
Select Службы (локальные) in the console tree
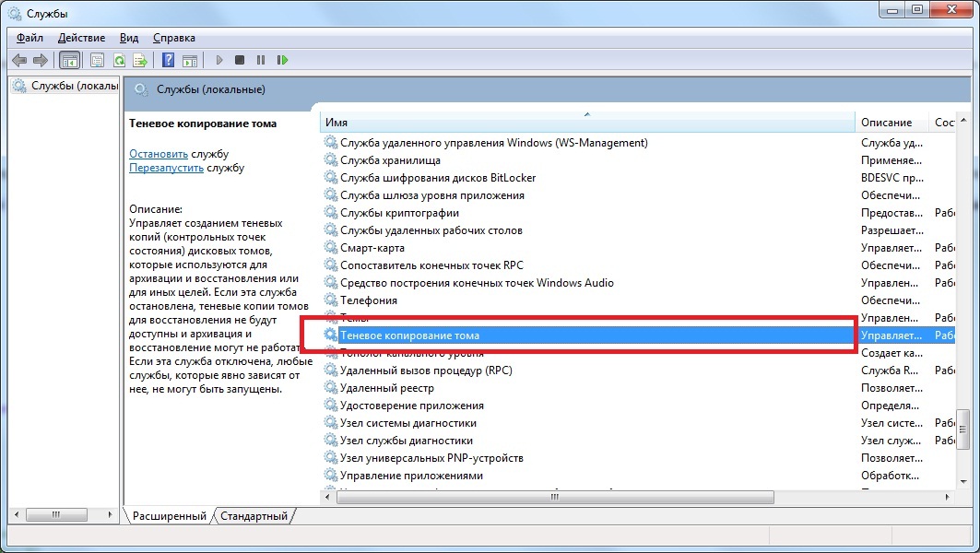[72, 86]
